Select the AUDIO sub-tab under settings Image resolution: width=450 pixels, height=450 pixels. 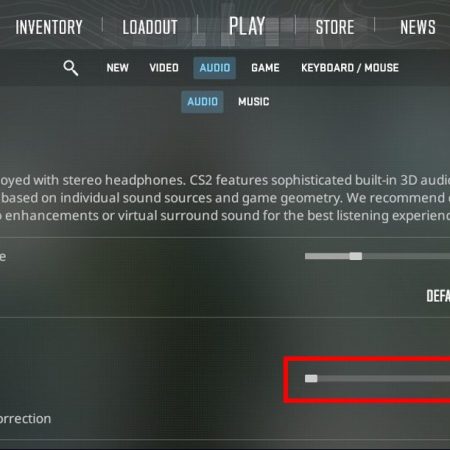point(202,102)
